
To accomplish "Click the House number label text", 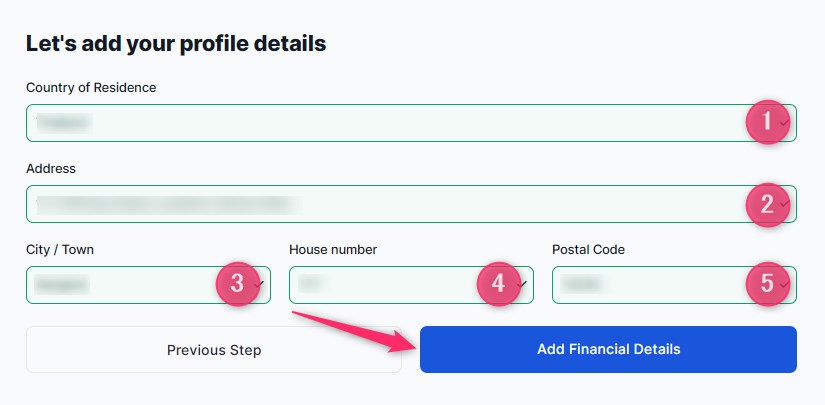I will tap(333, 249).
